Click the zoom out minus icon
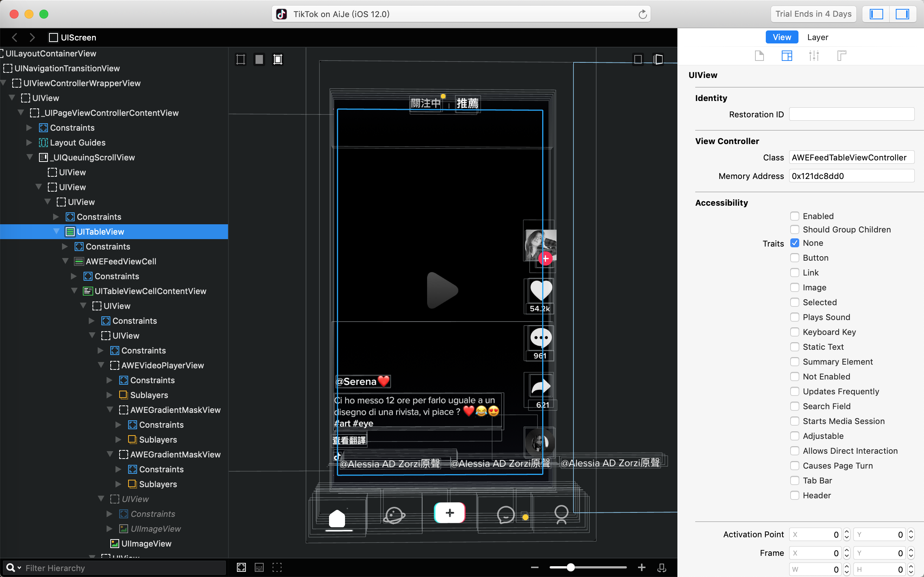Screen dimensions: 924x577 coord(535,567)
